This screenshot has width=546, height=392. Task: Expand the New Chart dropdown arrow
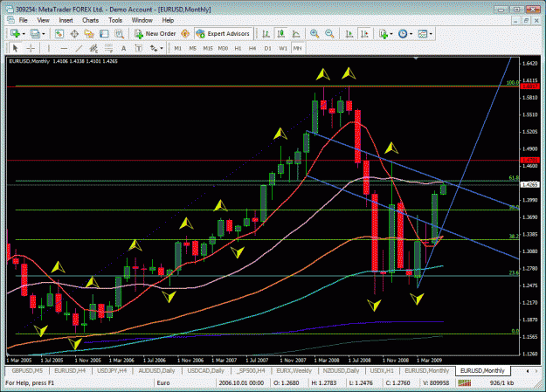pos(24,34)
